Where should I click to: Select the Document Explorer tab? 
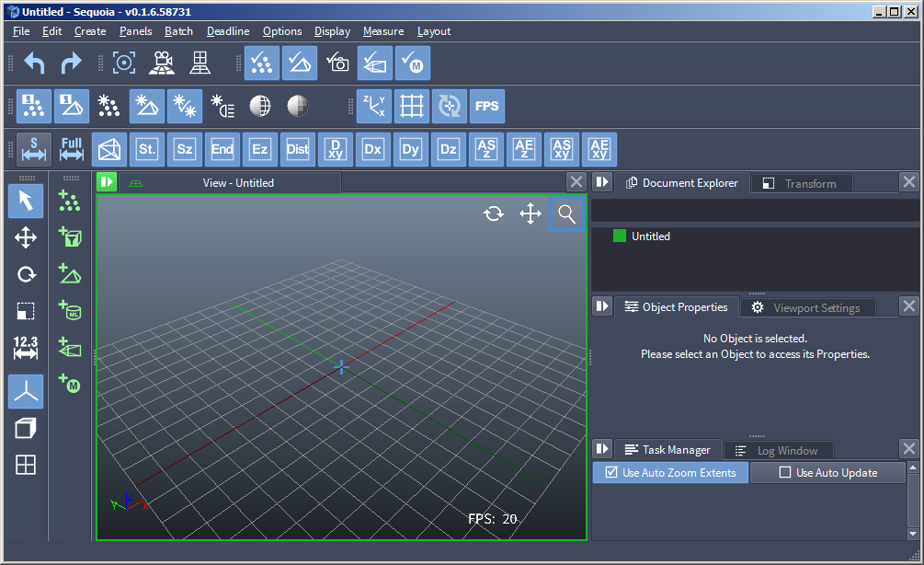[x=682, y=183]
